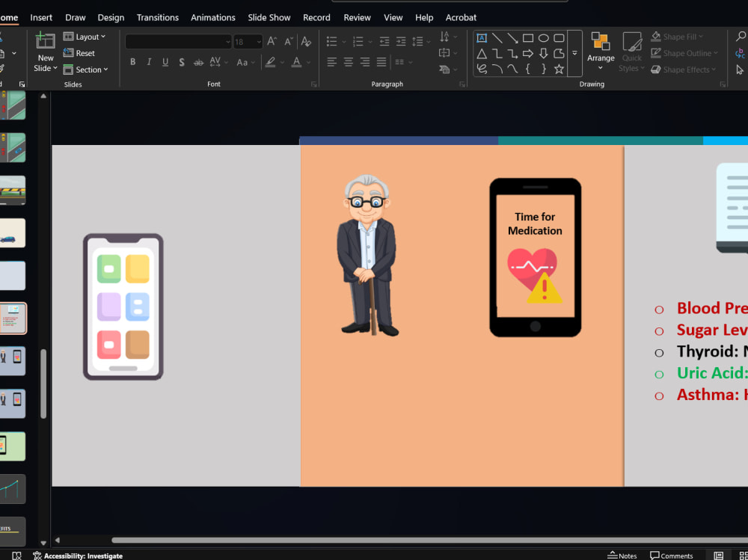Toggle bold formatting
748x560 pixels.
tap(133, 62)
